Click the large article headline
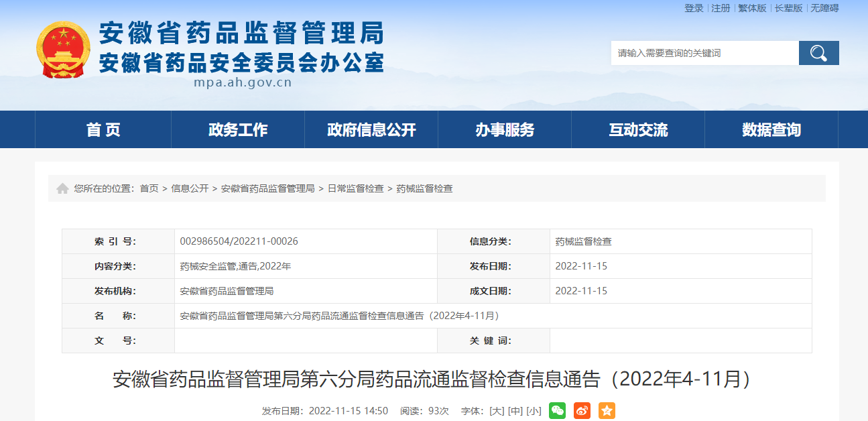This screenshot has width=868, height=421. pos(434,379)
